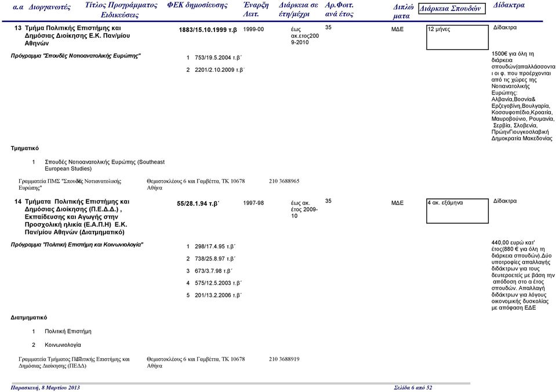Screen dimensions: 556x392
Task: Click the '440,00 ευρώ κατ' έτος' tuition text
Action: coord(523,275)
